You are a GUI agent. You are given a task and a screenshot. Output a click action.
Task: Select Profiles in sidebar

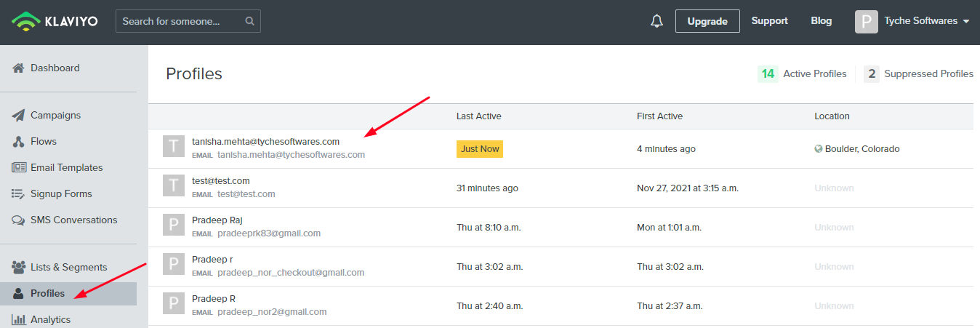68,293
